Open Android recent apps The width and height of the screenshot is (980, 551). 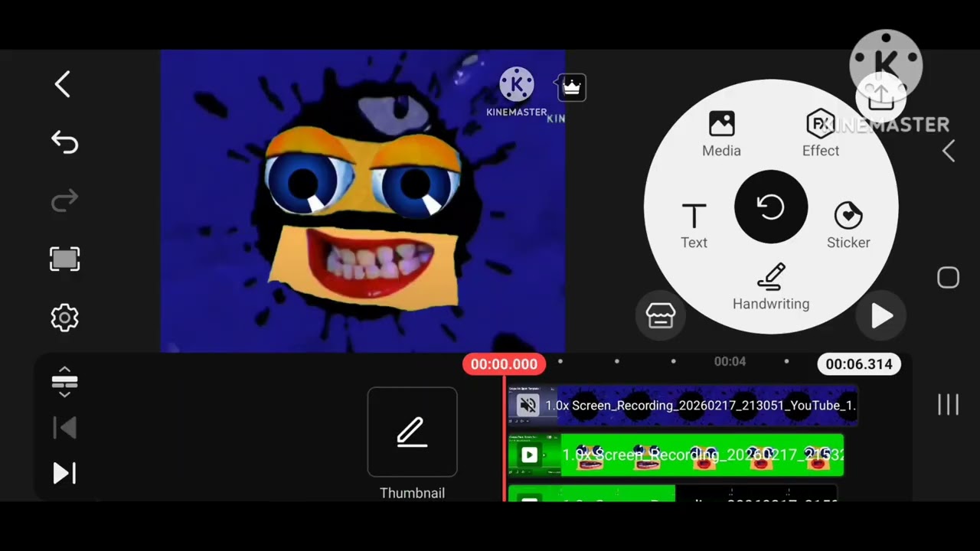pos(948,405)
